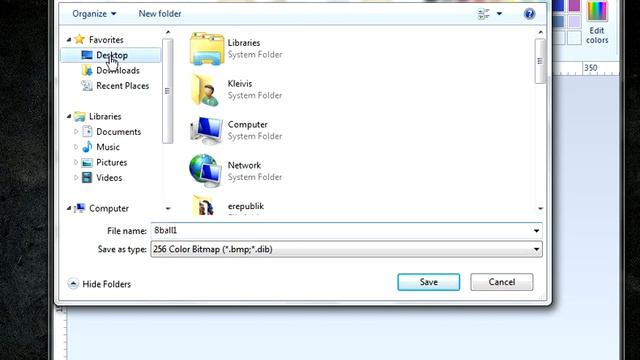Click navigation pane scroll down arrow
The image size is (640, 360).
168,209
